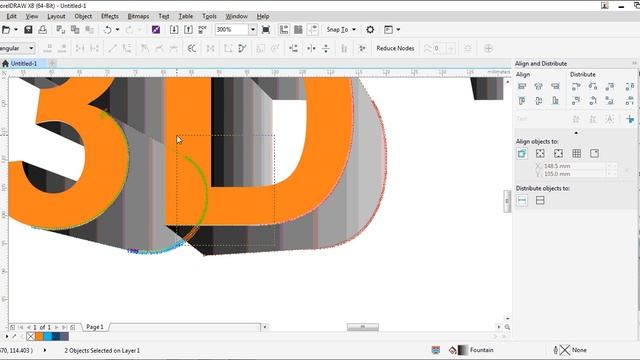Image resolution: width=640 pixels, height=360 pixels.
Task: Open the Effects menu
Action: coord(109,16)
